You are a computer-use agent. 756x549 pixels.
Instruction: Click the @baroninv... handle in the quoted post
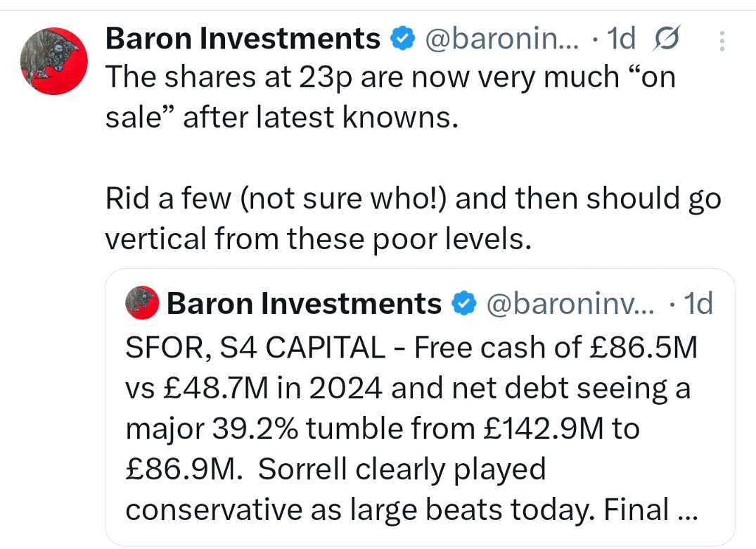[570, 303]
